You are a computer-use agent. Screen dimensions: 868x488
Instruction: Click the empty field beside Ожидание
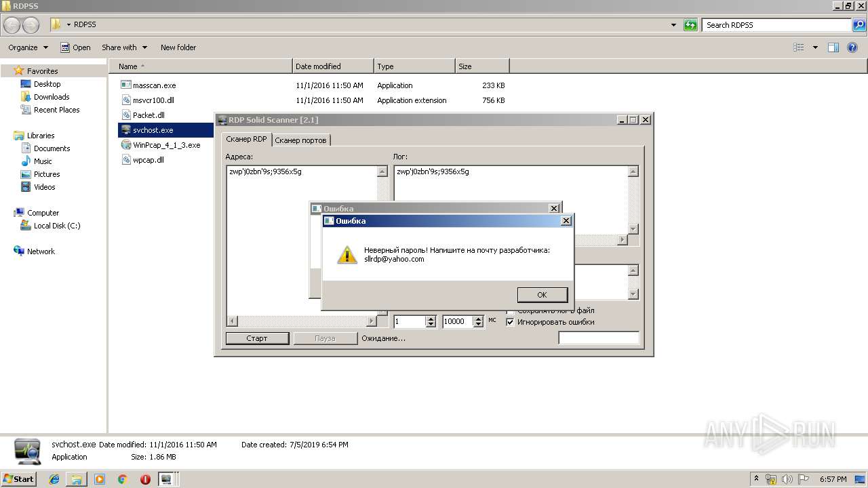pyautogui.click(x=599, y=338)
